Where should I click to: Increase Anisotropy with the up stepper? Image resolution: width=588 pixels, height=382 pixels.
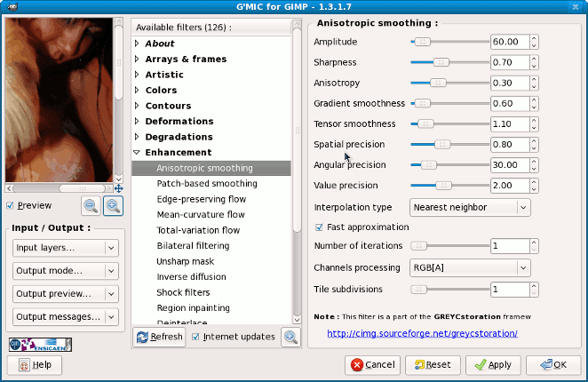point(534,79)
